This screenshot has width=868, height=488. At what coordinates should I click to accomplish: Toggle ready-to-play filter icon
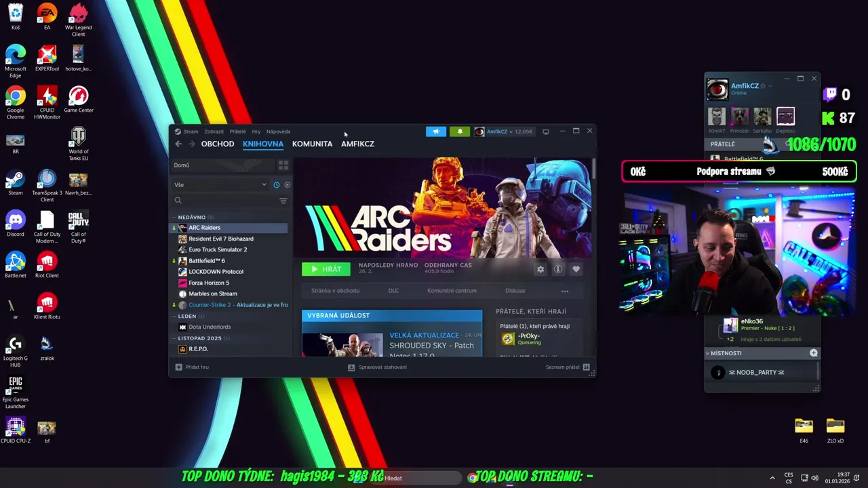288,184
